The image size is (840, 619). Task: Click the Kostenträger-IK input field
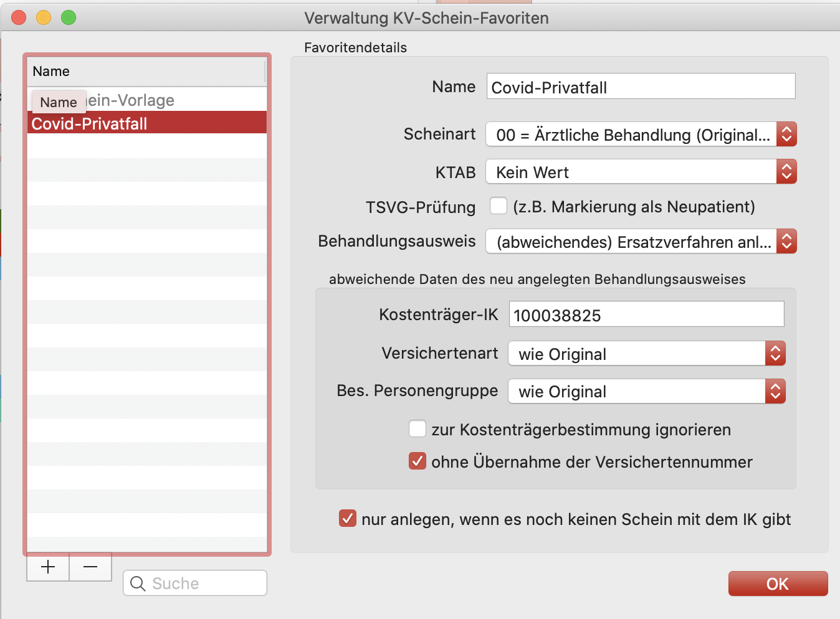[x=647, y=314]
